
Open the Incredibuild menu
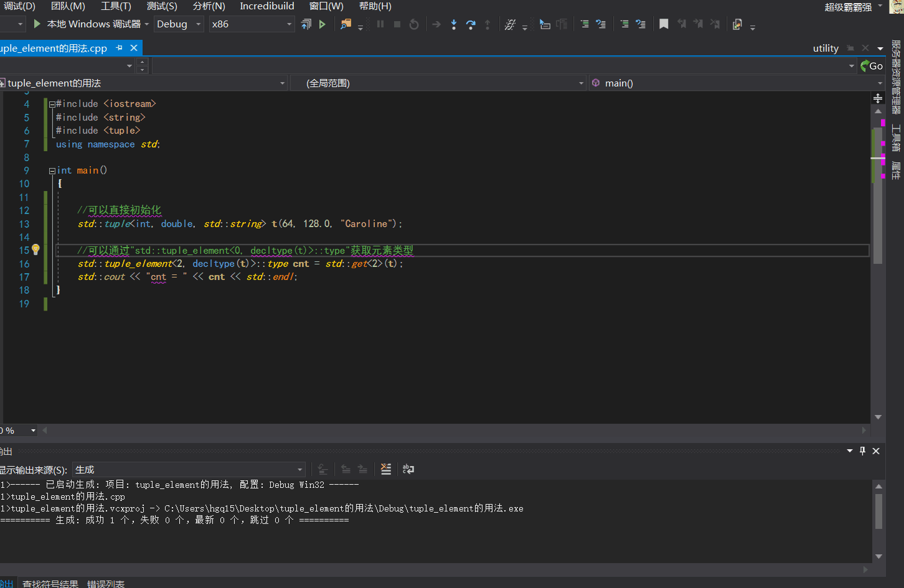pos(267,6)
